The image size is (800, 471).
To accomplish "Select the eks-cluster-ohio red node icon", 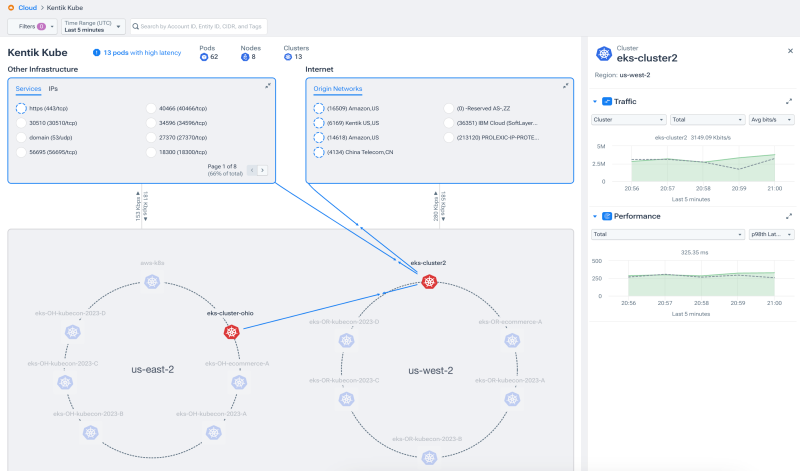I will pyautogui.click(x=232, y=332).
